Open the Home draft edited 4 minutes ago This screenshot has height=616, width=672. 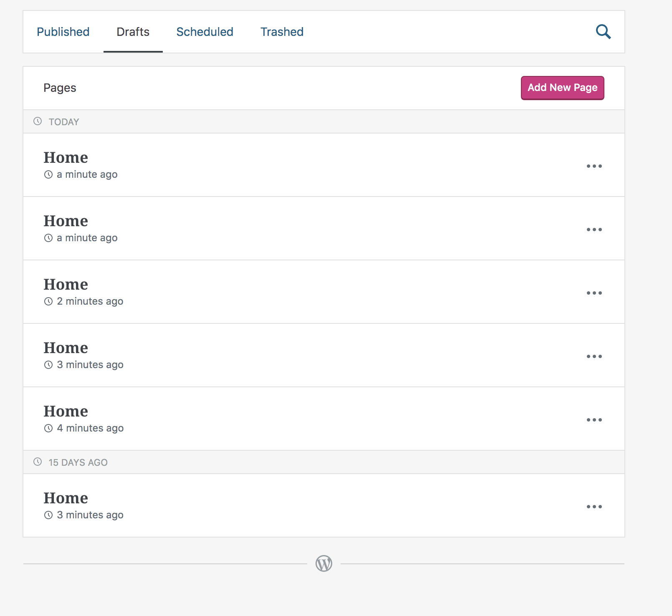point(66,412)
